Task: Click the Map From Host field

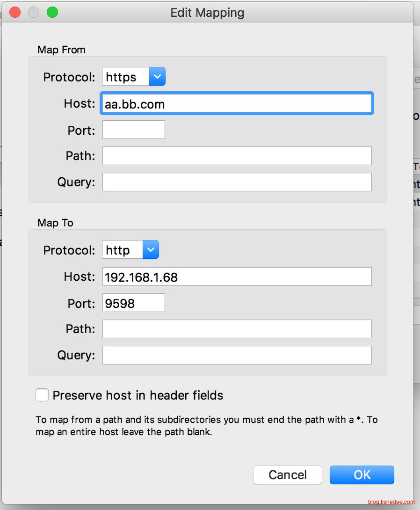Action: (x=237, y=104)
